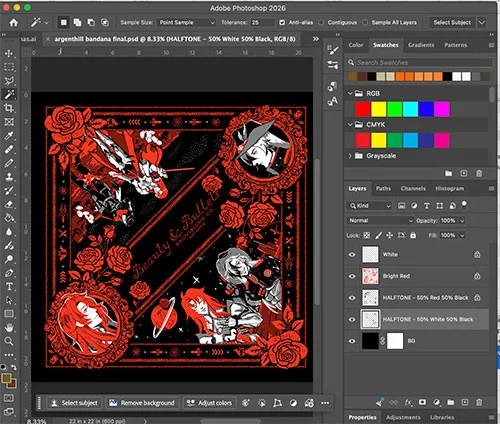
Task: Click the Home icon in options bar
Action: [14, 23]
